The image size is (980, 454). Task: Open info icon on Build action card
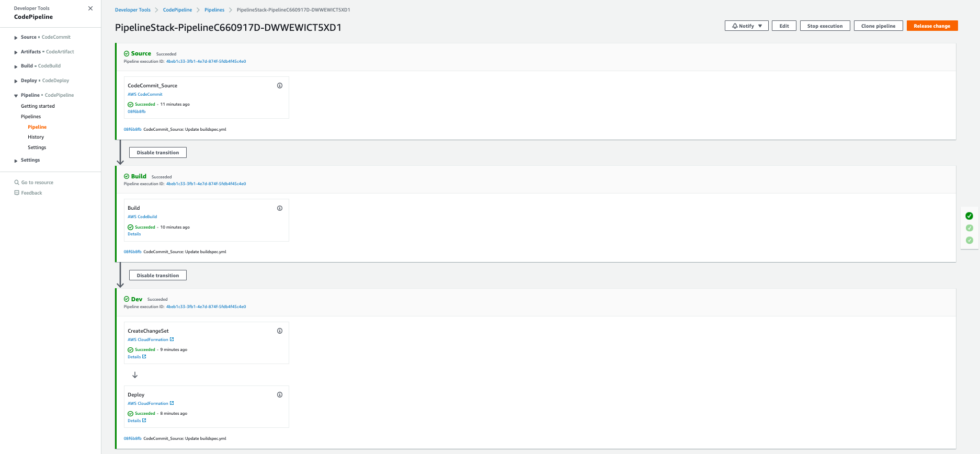click(x=280, y=208)
